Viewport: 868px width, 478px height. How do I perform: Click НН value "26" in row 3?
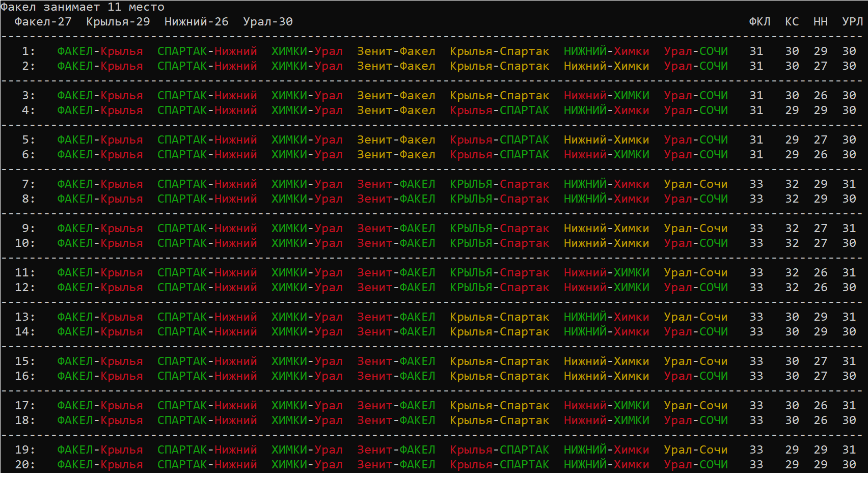tap(821, 96)
